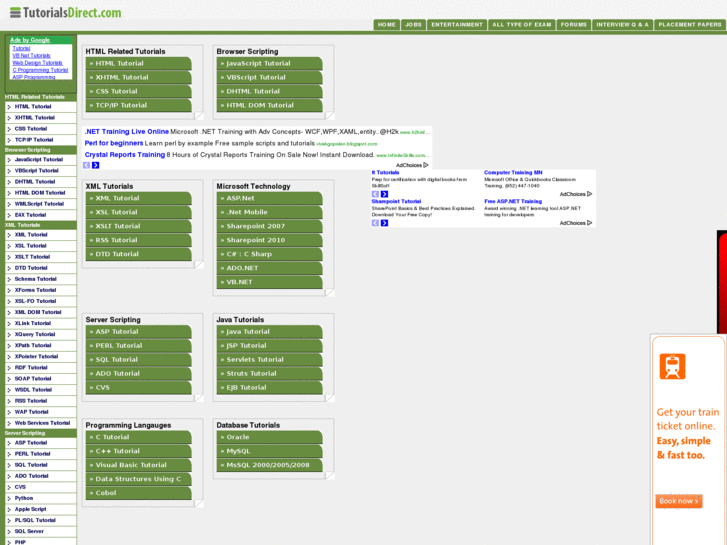The width and height of the screenshot is (727, 545).
Task: Open the VBScript Tutorial green button
Action: (x=269, y=77)
